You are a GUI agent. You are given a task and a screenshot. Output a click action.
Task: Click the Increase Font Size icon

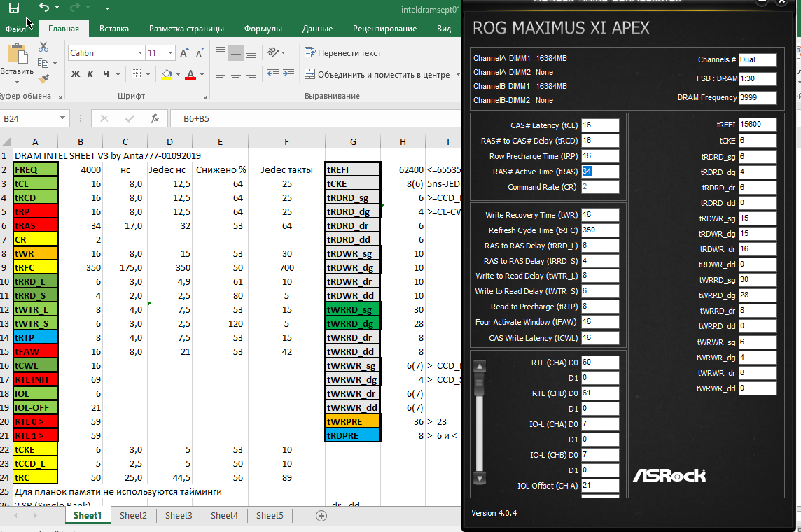[x=184, y=52]
